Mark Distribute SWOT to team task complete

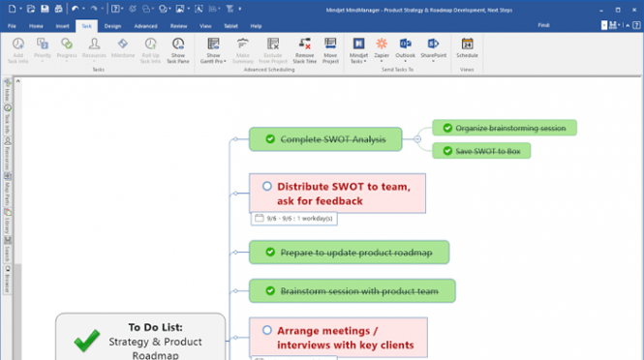point(267,187)
